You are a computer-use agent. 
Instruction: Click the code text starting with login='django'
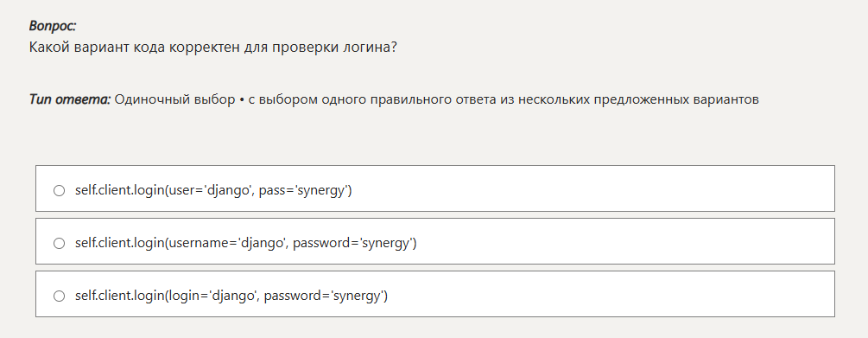pyautogui.click(x=231, y=296)
